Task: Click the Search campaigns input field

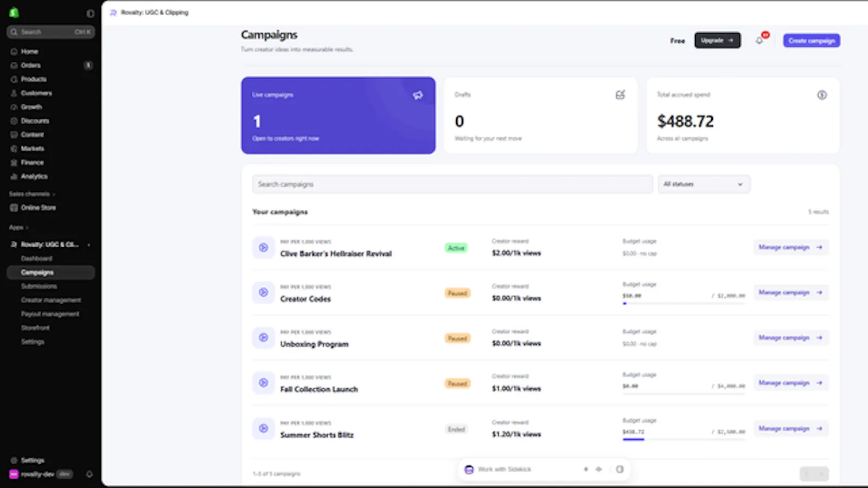Action: tap(452, 184)
